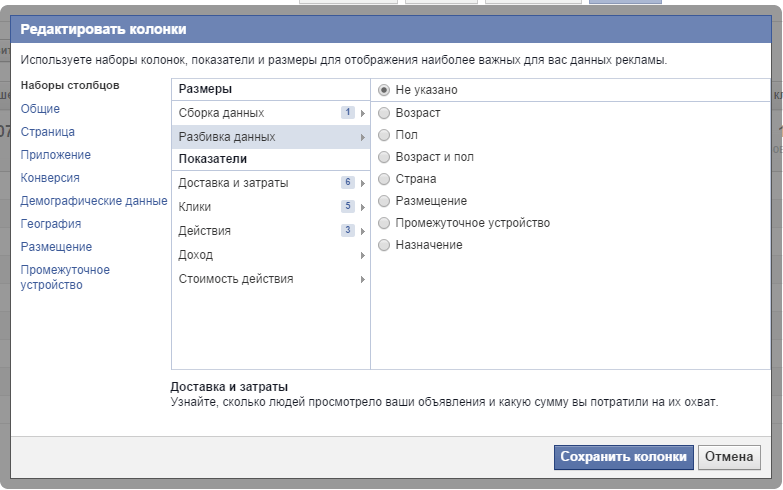Select the 'Демографические данные' column preset
Viewport: 783px width, 490px height.
[x=94, y=201]
